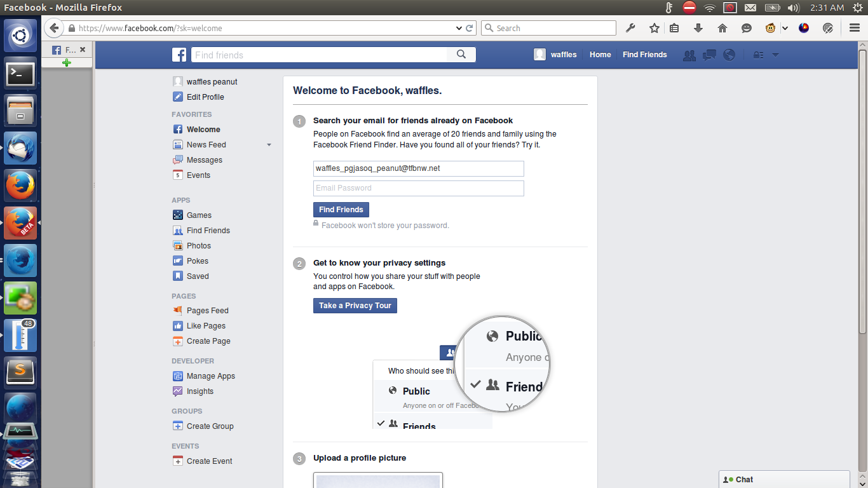
Task: Open new tab with green plus
Action: click(x=67, y=62)
